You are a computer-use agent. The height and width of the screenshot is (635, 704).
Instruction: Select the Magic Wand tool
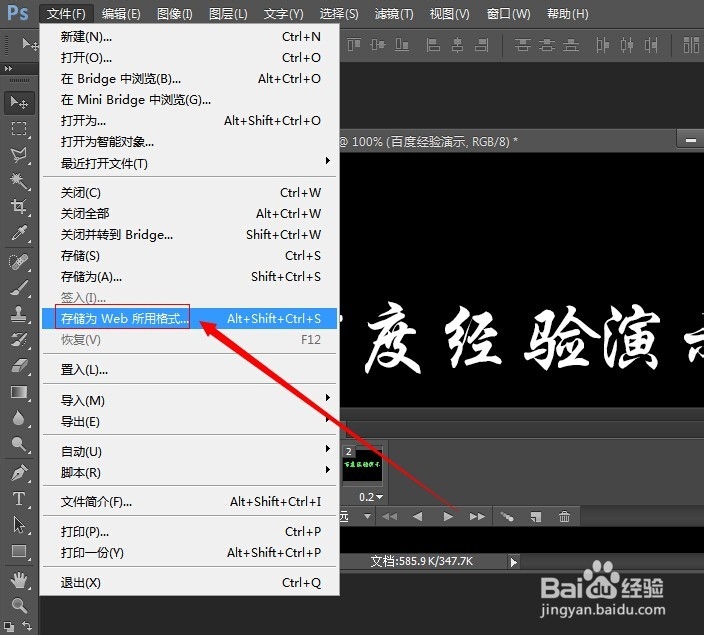[18, 181]
